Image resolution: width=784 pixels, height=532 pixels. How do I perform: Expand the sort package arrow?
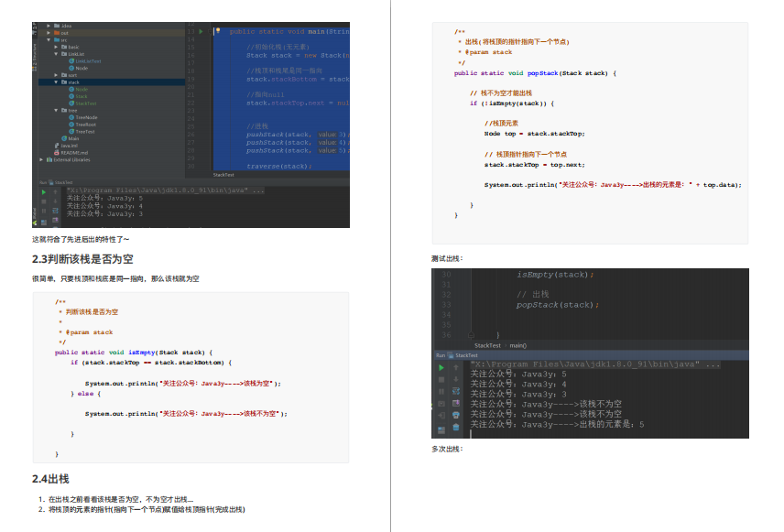tap(56, 75)
